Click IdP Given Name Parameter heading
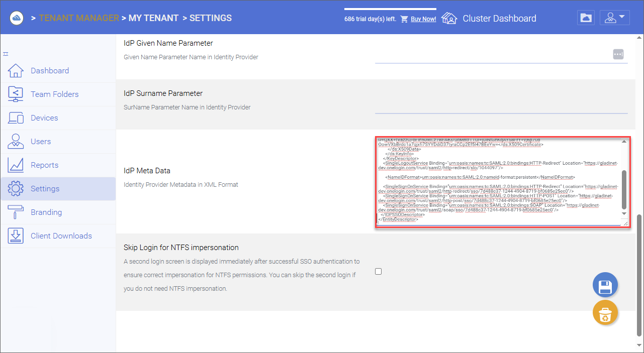Viewport: 644px width, 353px height. (168, 43)
